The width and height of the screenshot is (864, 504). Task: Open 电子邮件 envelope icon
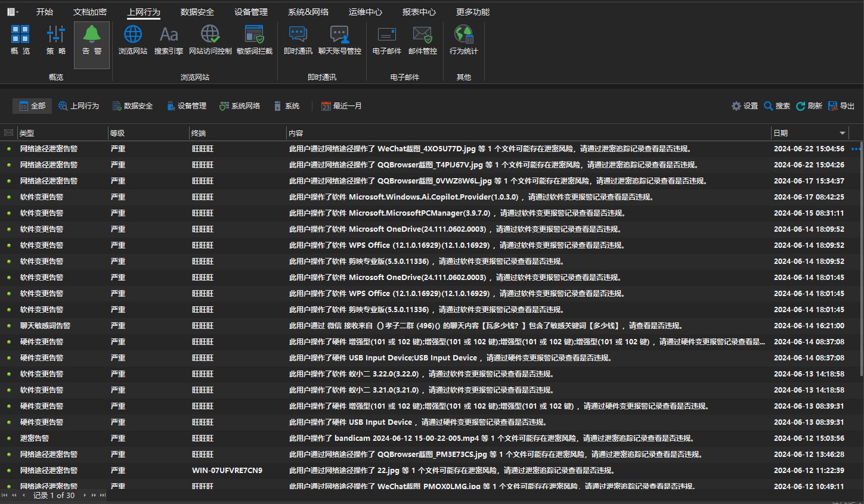tap(387, 41)
